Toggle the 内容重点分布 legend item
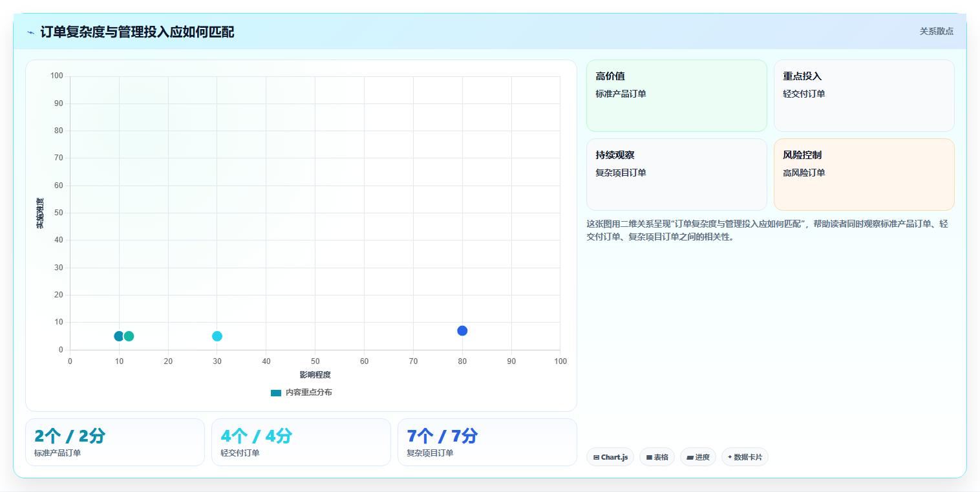This screenshot has height=492, width=980. (x=301, y=392)
